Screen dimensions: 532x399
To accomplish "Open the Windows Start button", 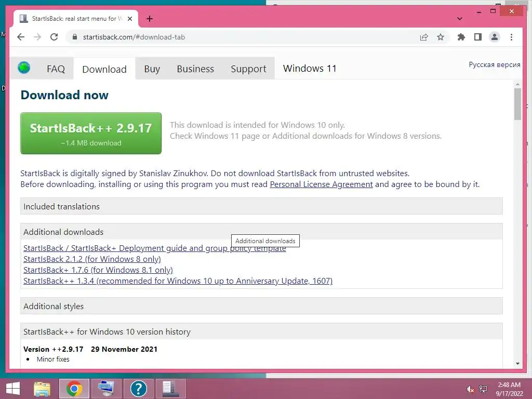I will click(13, 389).
